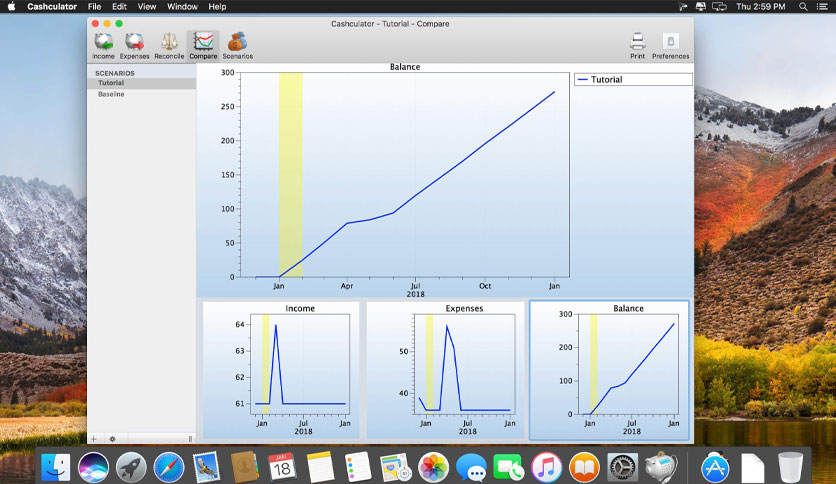Launch Safari from the Dock
This screenshot has height=484, width=836.
pos(169,467)
